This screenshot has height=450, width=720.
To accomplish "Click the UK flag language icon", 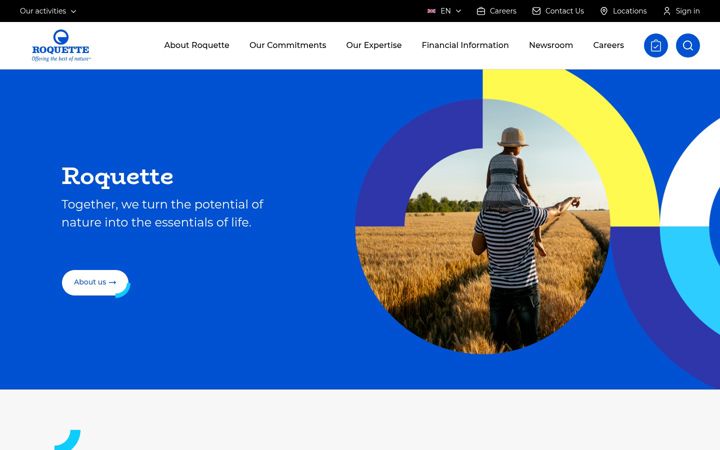I will (431, 11).
